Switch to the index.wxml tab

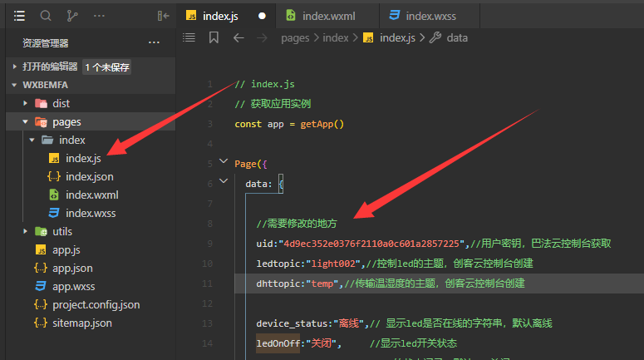[x=328, y=16]
